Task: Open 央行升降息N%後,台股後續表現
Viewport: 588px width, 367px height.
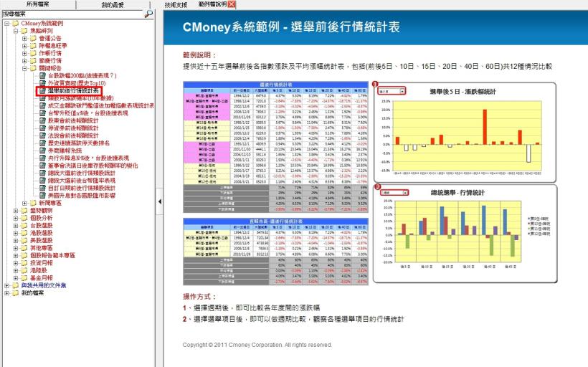Action: pos(88,158)
